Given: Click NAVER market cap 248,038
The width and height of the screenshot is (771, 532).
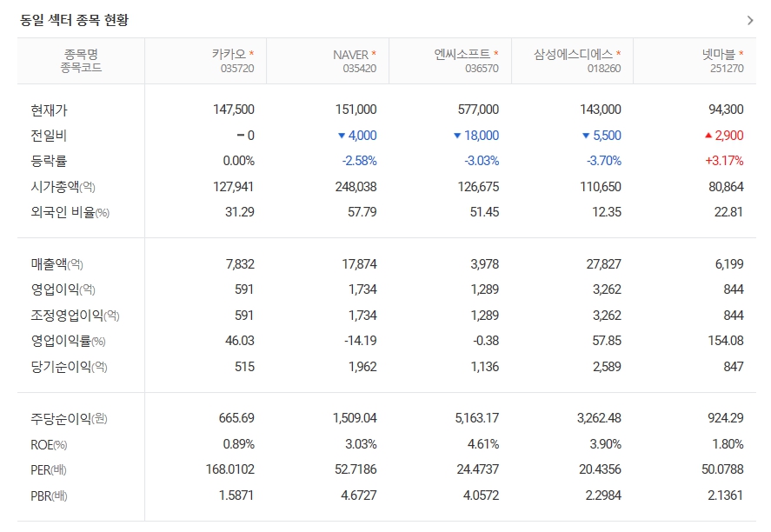Looking at the screenshot, I should click(x=356, y=187).
